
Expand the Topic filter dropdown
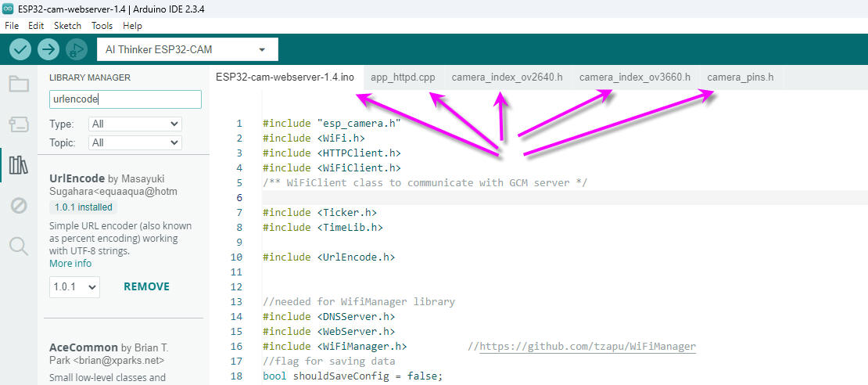[135, 142]
